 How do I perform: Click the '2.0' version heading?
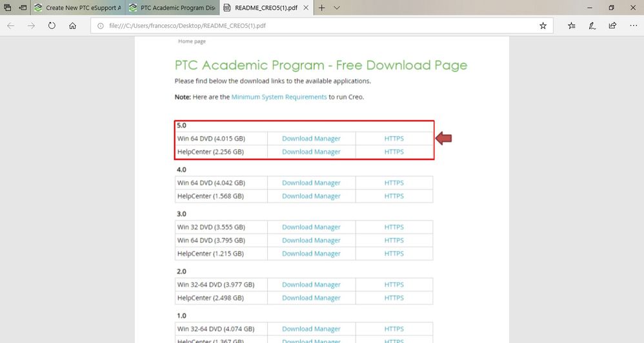pos(181,271)
